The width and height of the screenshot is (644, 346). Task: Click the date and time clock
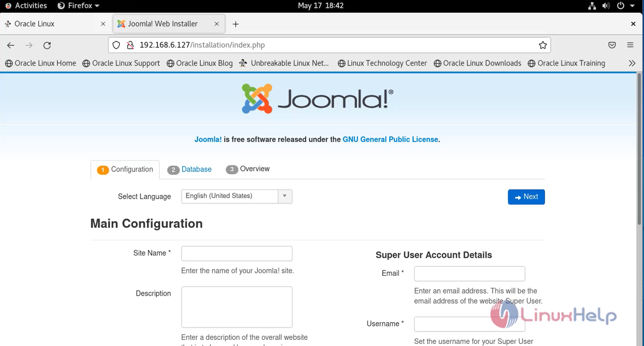pos(321,6)
